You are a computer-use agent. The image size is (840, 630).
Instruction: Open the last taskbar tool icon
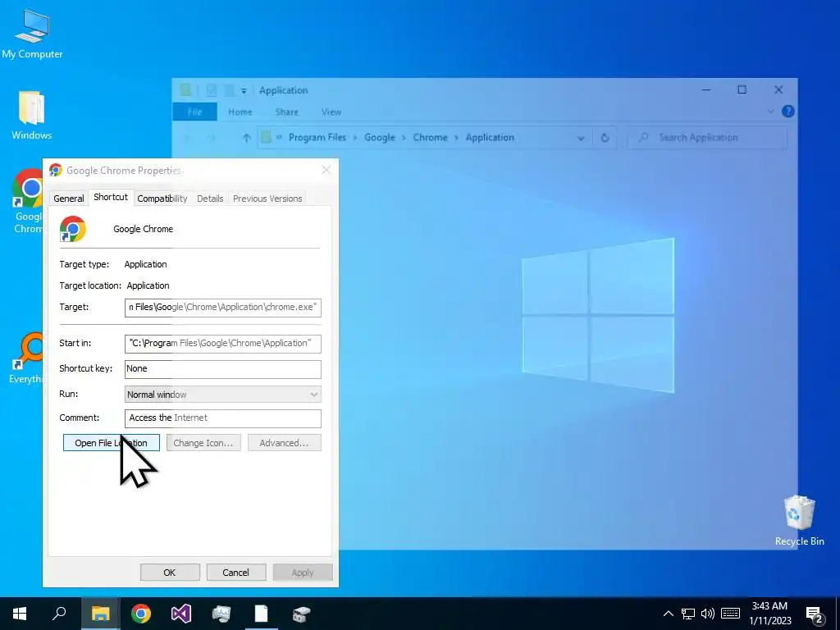point(302,614)
